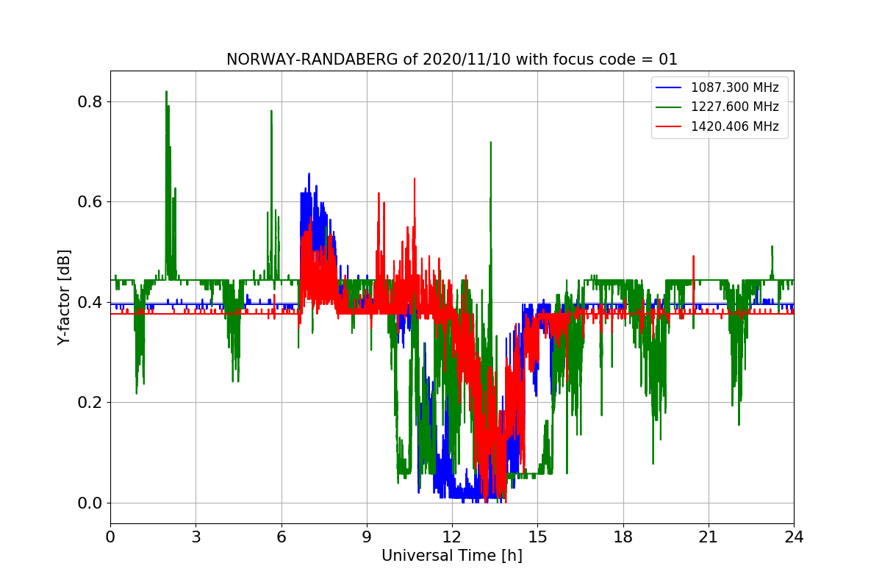Viewport: 882px width, 588px height.
Task: Click the x-axis tick label 18
Action: click(623, 537)
